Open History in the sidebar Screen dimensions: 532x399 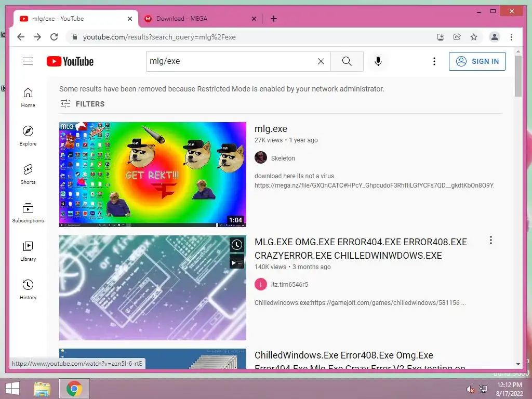(x=28, y=289)
